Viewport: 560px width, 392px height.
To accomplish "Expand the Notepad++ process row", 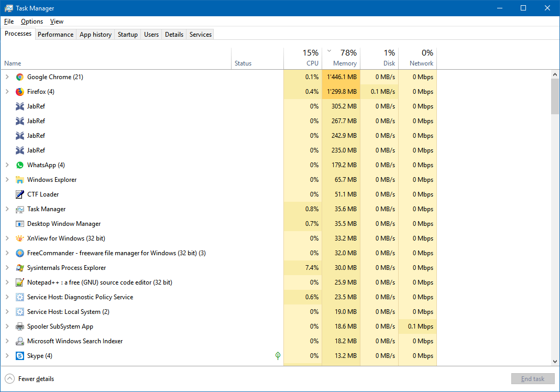I will pos(7,282).
